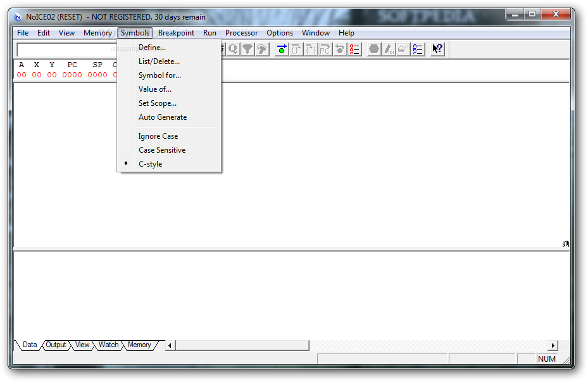
Task: Click the step-over braces toolbar icon
Action: pyautogui.click(x=296, y=49)
